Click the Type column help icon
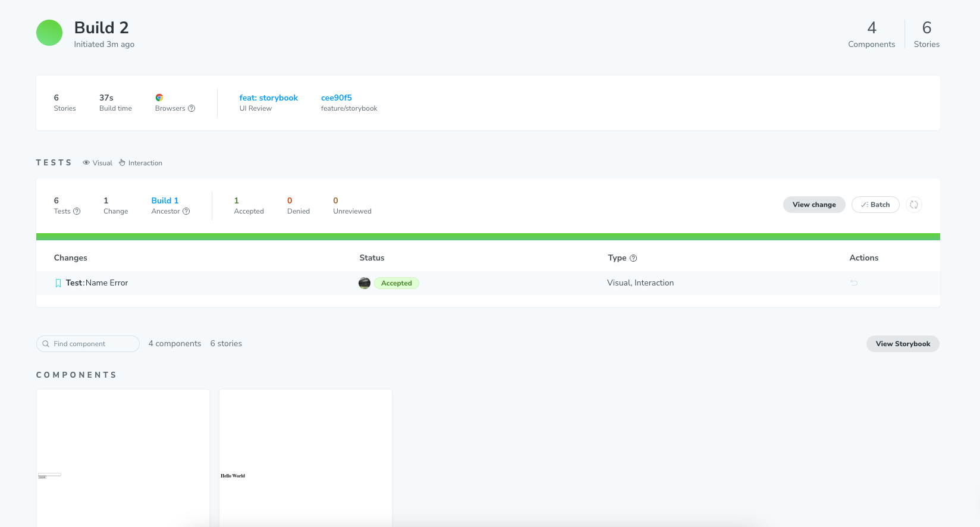980x527 pixels. tap(633, 258)
